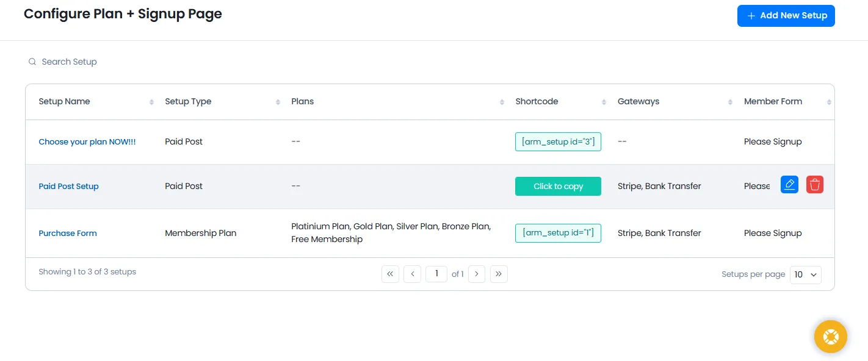Click the previous page arrow icon
Viewport: 868px width, 361px height.
coord(412,274)
